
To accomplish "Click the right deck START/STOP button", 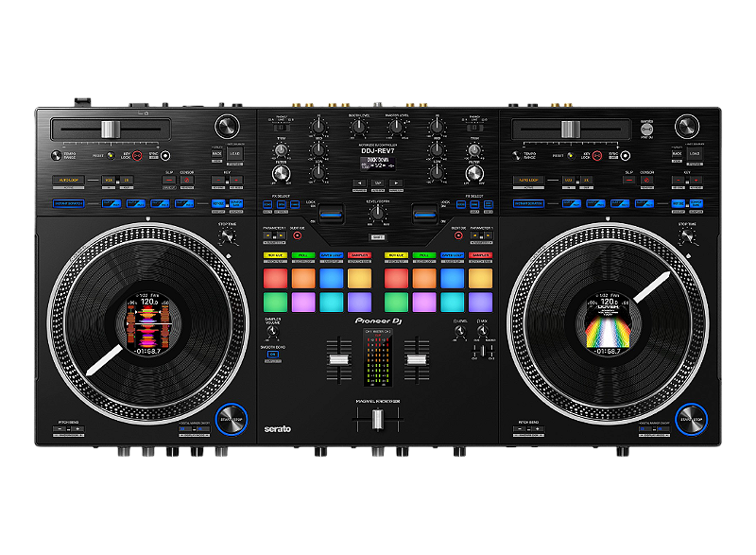I will coord(691,419).
